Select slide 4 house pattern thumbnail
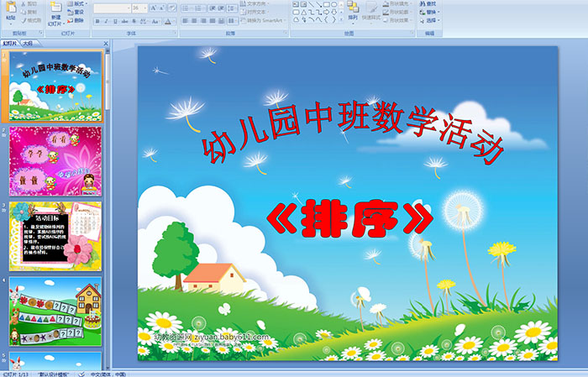The width and height of the screenshot is (588, 377). click(55, 311)
